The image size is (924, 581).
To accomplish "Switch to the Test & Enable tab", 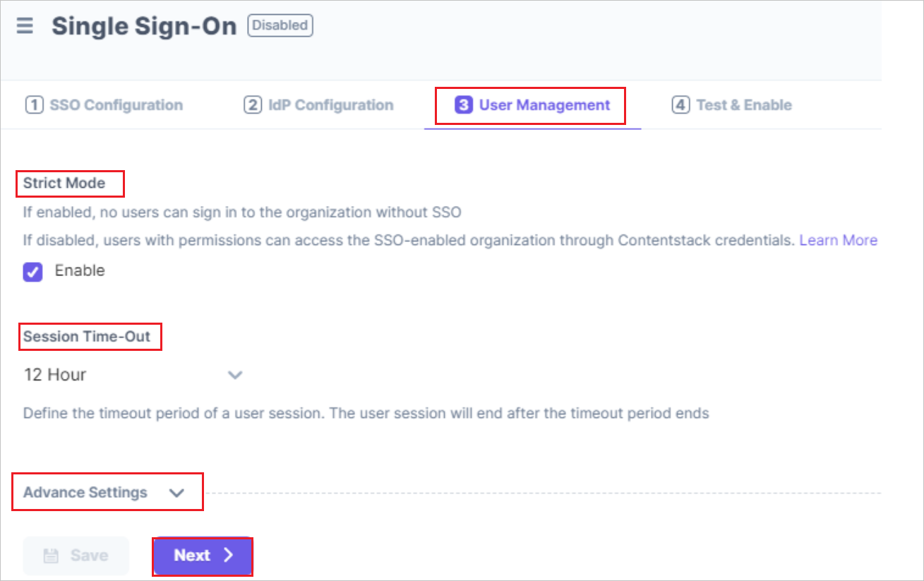I will click(745, 104).
